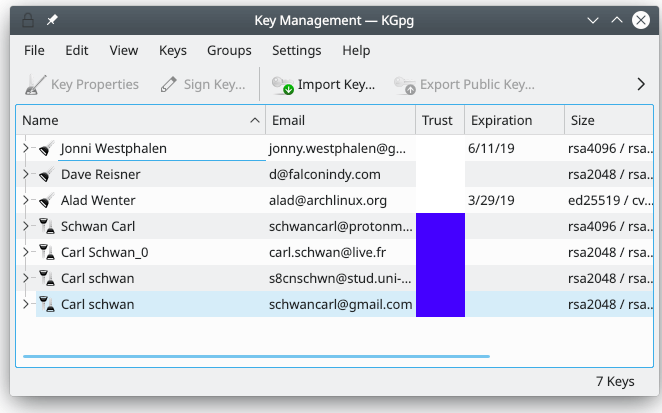662x413 pixels.
Task: Click the trust swatch for schwancarl@gmail.com
Action: (440, 304)
